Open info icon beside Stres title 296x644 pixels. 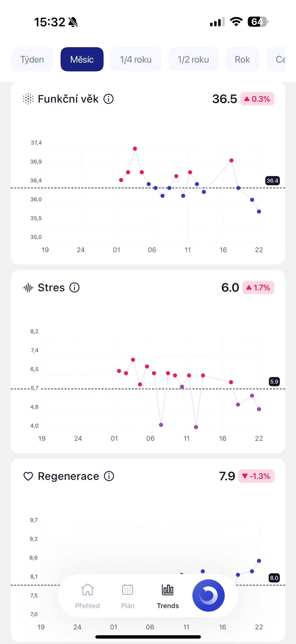point(74,287)
